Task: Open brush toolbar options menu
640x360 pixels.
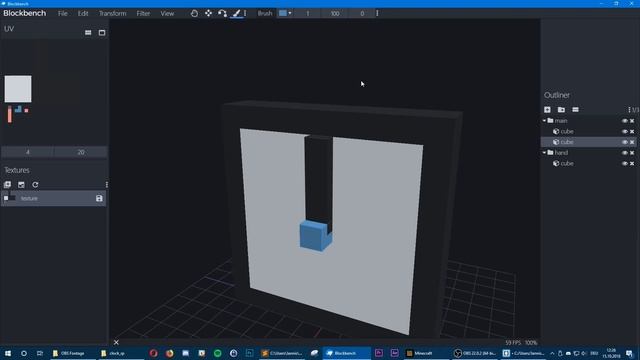Action: pos(377,13)
